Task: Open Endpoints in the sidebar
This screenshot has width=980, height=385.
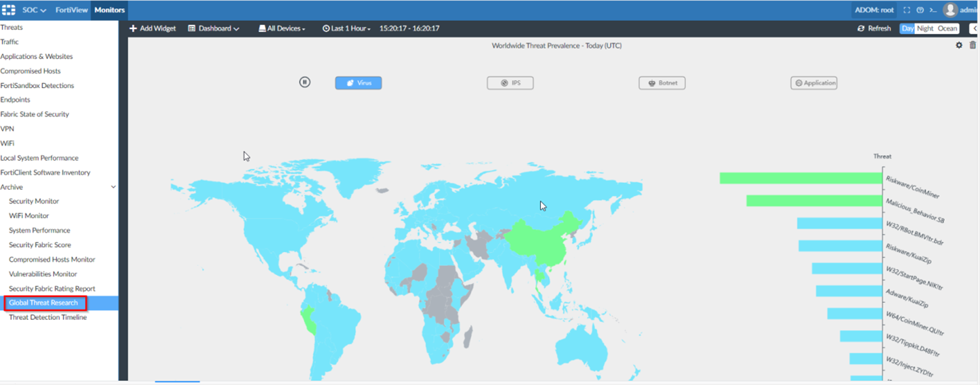Action: pos(15,100)
